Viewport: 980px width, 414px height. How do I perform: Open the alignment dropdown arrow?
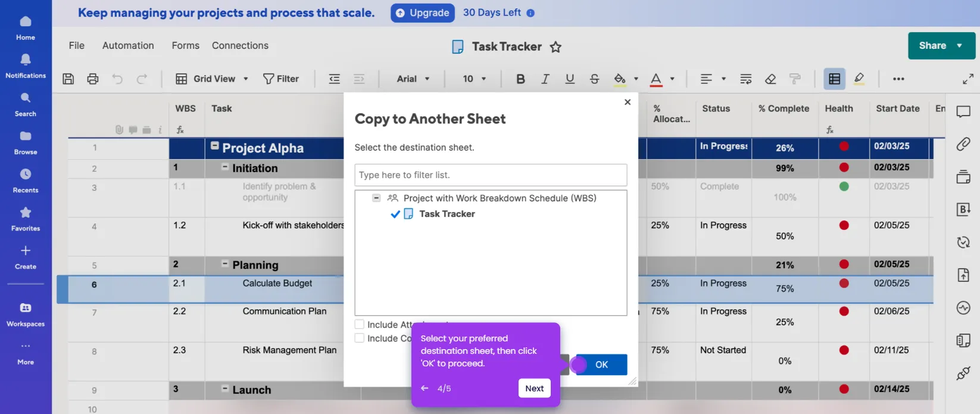click(x=724, y=79)
